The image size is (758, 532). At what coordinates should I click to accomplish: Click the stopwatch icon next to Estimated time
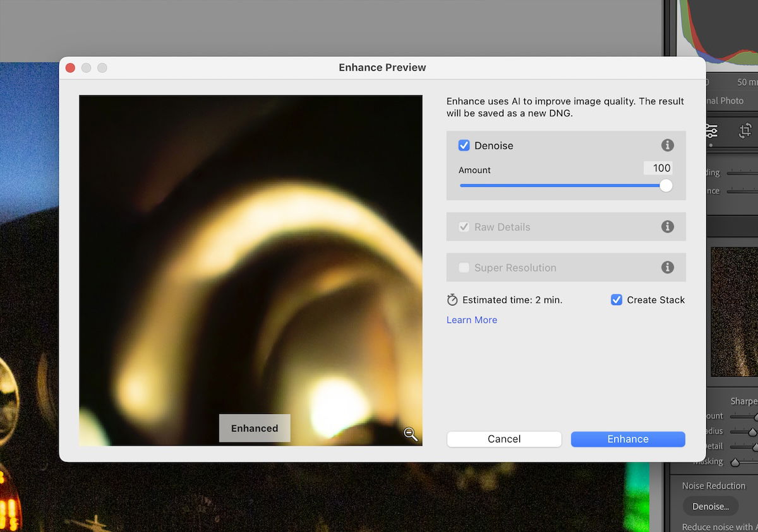pos(451,299)
